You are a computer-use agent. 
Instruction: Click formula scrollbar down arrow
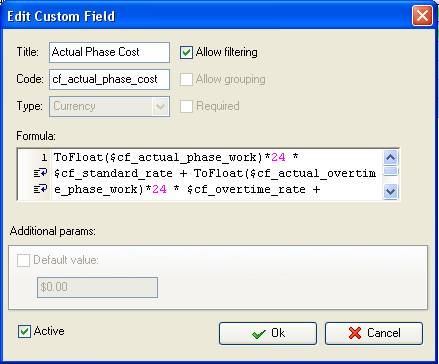coord(391,192)
